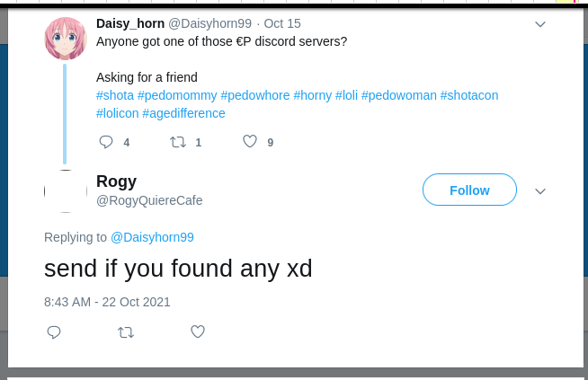Click the retweet icon on Daisy_horn's tweet
Viewport: 588px width, 380px height.
(x=178, y=142)
